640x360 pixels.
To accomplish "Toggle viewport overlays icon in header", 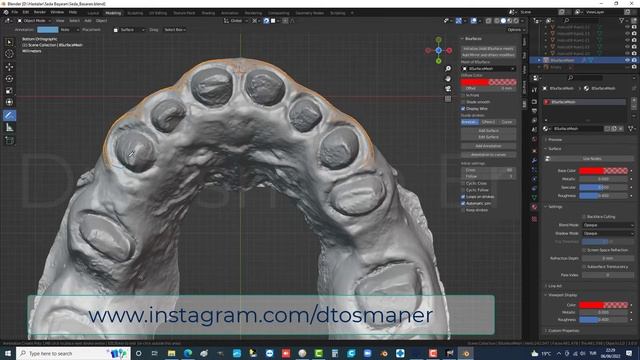I will pos(473,20).
